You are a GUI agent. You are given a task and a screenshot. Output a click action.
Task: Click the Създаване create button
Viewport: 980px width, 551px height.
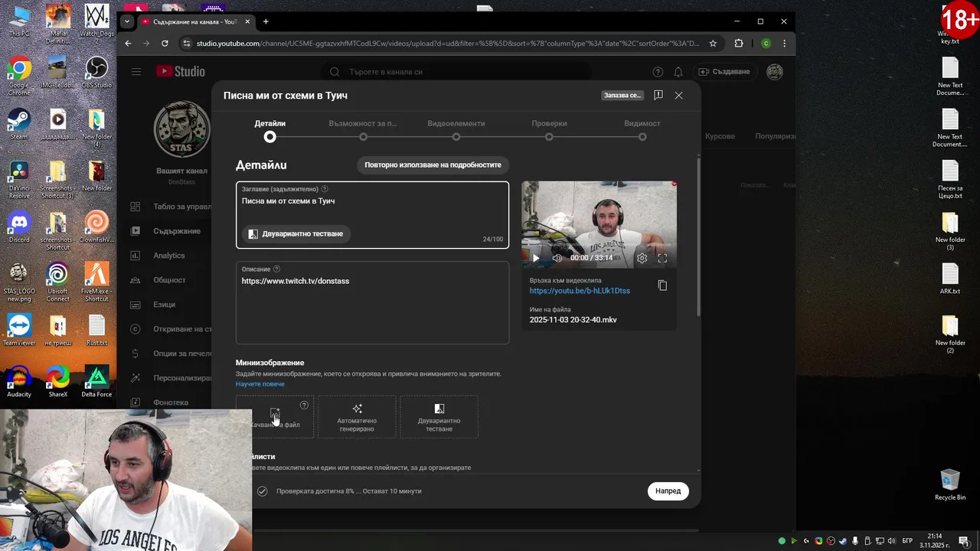point(724,71)
